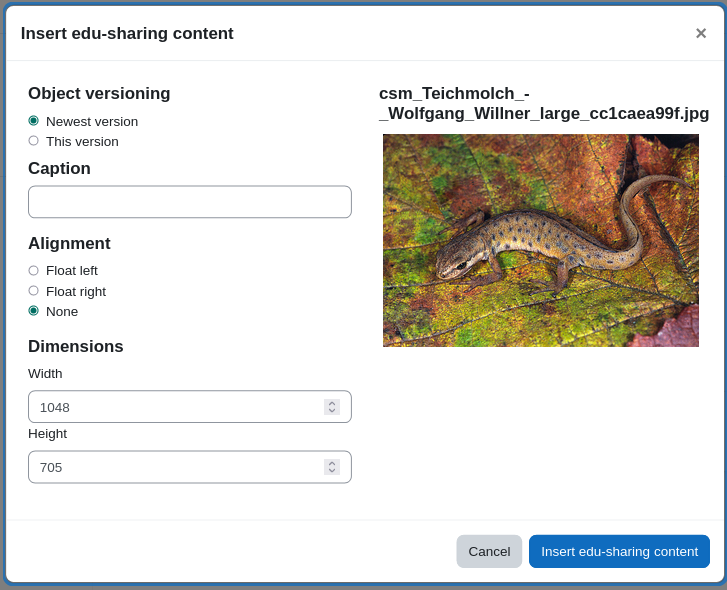
Task: Increase the Width value with up arrow
Action: pyautogui.click(x=332, y=403)
